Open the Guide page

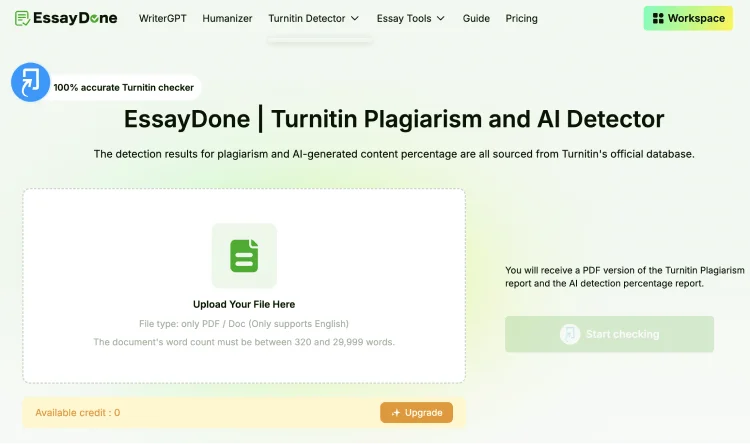pos(476,18)
